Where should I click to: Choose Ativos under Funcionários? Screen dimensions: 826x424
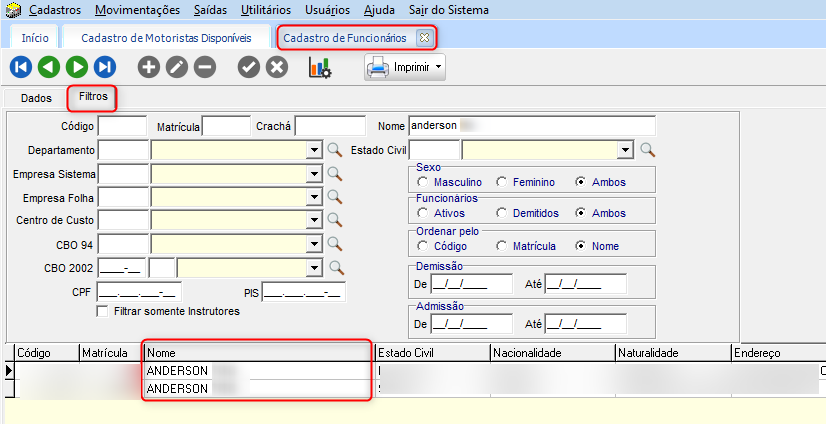(425, 213)
